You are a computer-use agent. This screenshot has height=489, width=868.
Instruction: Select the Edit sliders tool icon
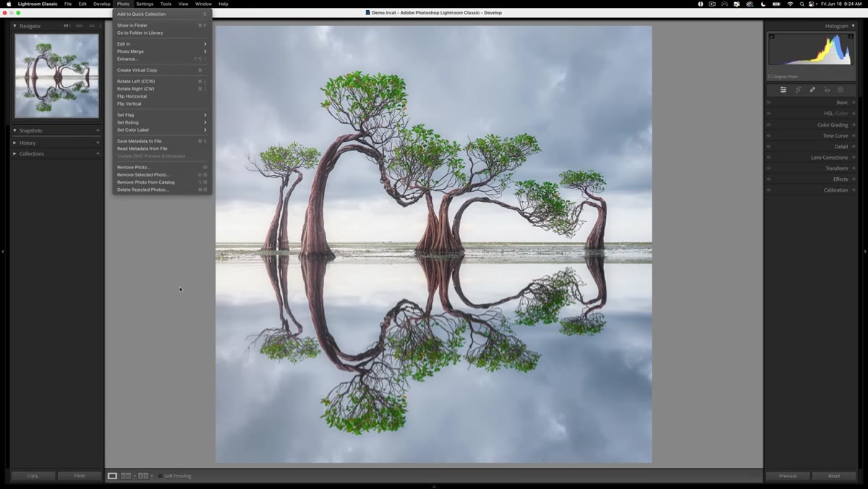pyautogui.click(x=783, y=90)
